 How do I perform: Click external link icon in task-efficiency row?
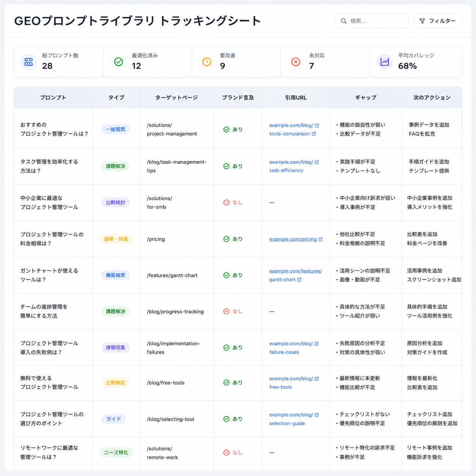[x=317, y=162]
